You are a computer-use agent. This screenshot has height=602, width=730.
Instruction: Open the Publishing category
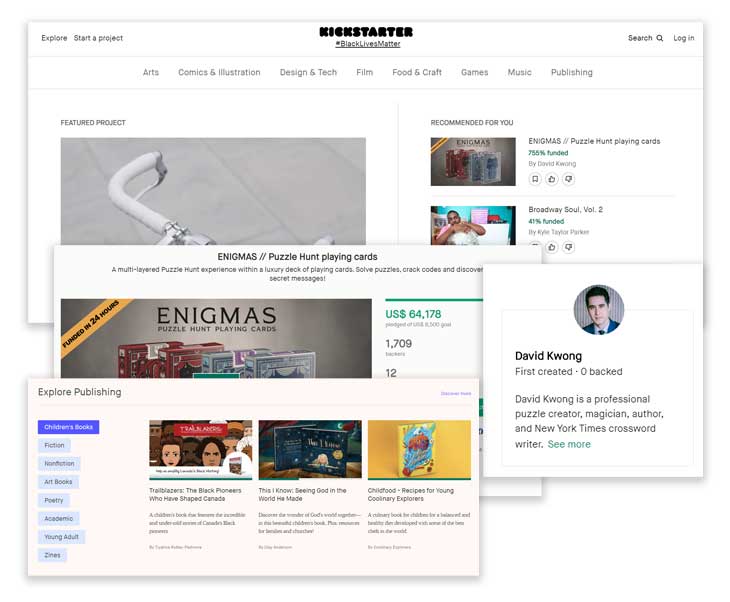572,72
